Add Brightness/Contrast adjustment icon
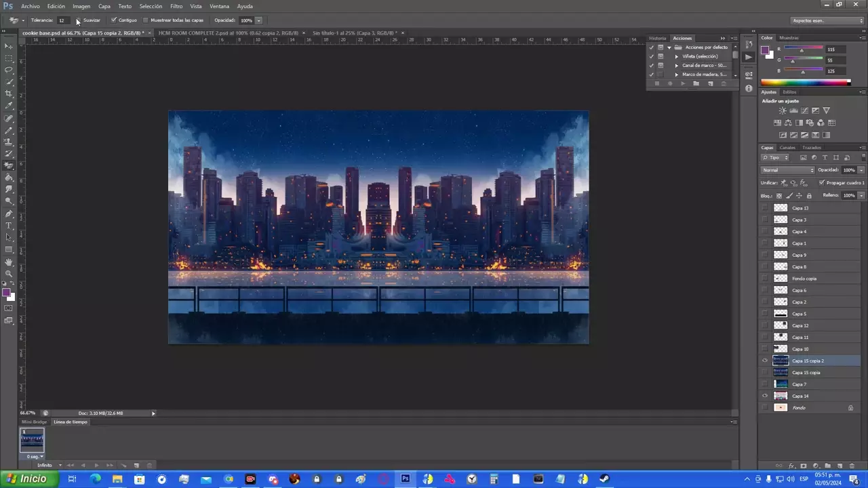Screen dimensions: 868x488 [783, 110]
